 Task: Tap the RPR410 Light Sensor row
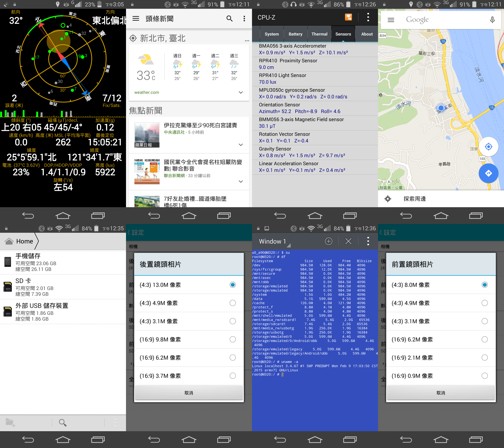[x=315, y=79]
